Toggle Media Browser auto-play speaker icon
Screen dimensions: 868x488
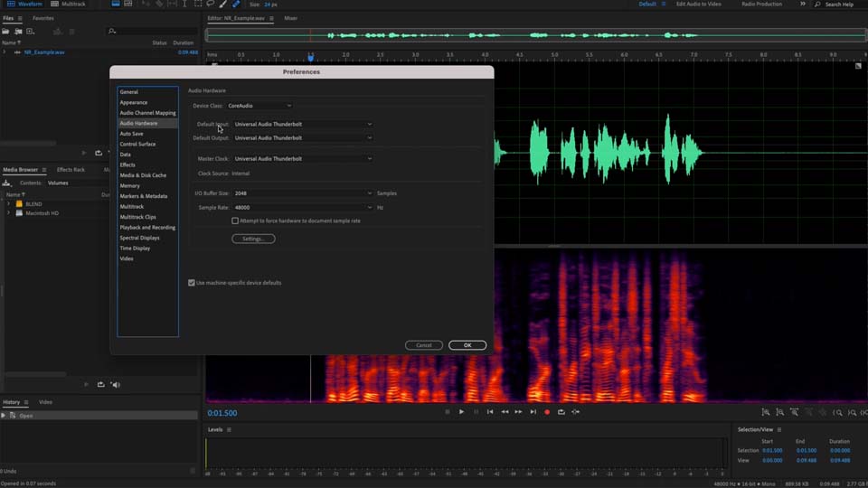tap(115, 385)
